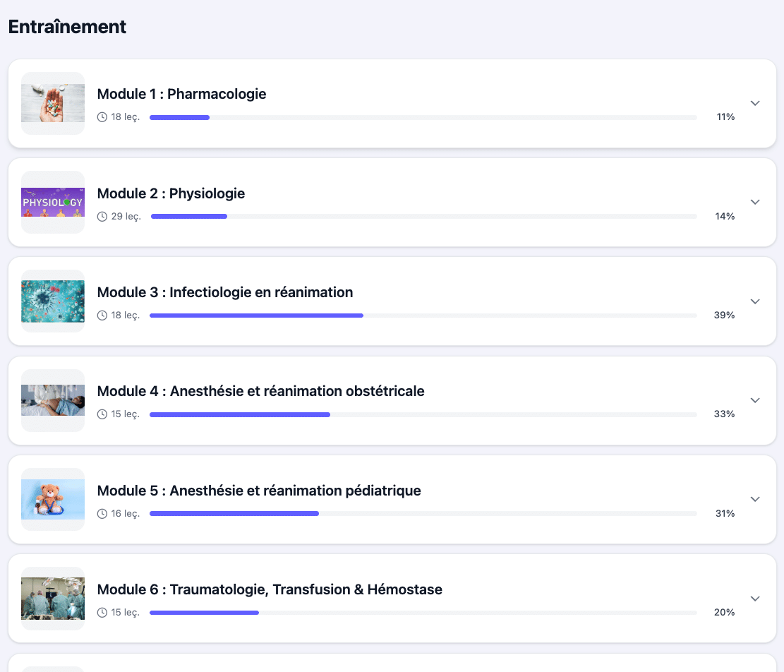Open Module 2 : Physiologie title
The height and width of the screenshot is (672, 784).
171,193
